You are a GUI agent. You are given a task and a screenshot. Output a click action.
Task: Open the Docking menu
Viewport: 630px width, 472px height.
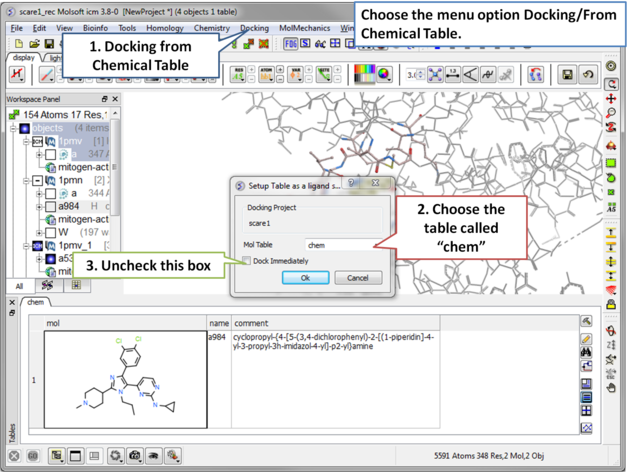tap(254, 28)
